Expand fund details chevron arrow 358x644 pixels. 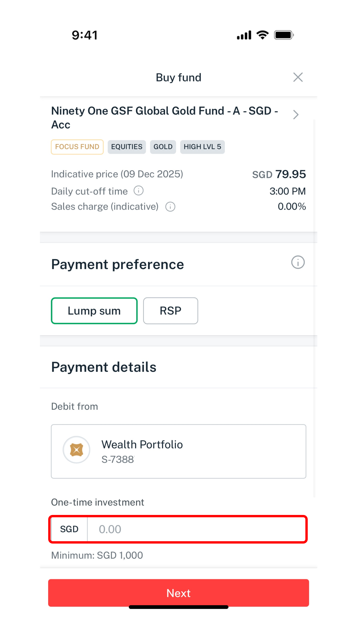pyautogui.click(x=296, y=115)
